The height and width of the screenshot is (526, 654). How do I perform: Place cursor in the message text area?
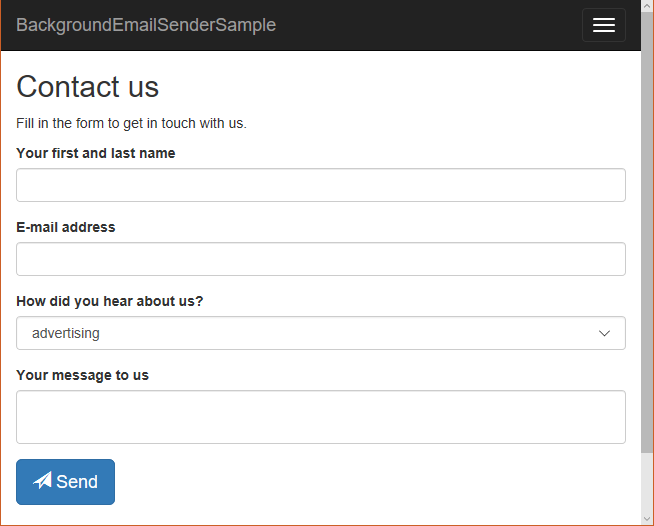pyautogui.click(x=321, y=416)
